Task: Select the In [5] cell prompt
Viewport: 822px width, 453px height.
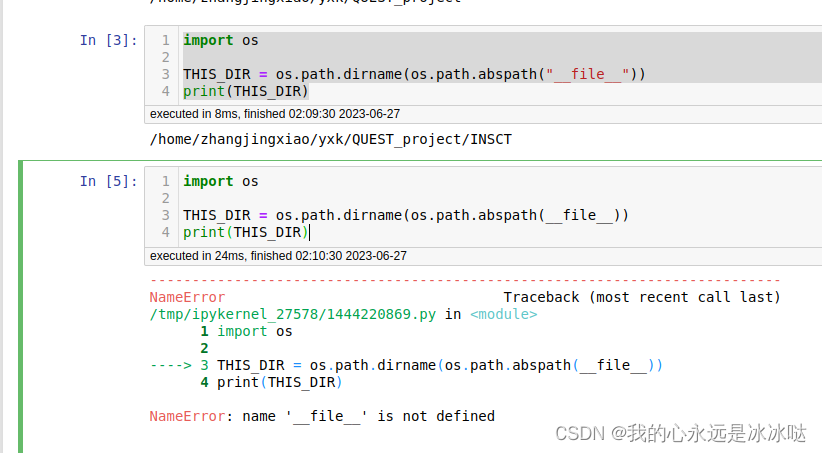Action: [x=109, y=181]
